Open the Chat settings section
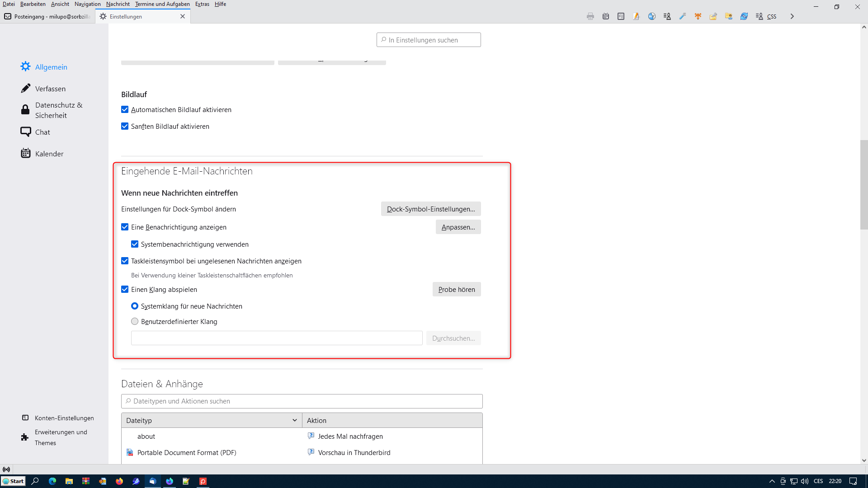The image size is (868, 488). [42, 132]
